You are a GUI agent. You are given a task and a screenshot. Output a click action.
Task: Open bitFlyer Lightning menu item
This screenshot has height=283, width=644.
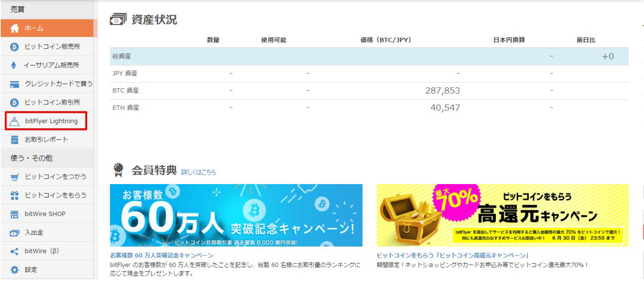46,121
